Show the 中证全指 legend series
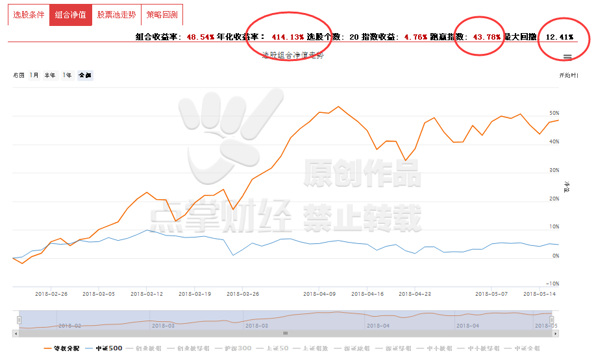Viewport: 596px width, 364px height. (x=522, y=348)
